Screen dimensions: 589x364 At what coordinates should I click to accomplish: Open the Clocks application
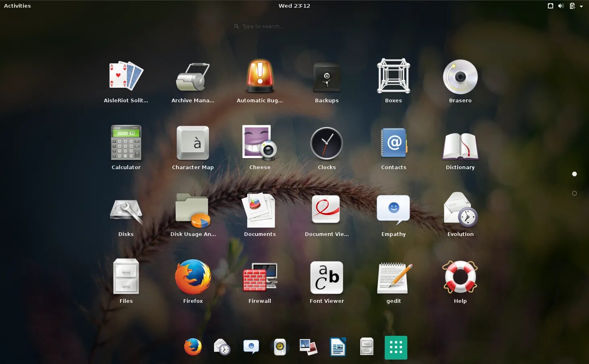[327, 143]
